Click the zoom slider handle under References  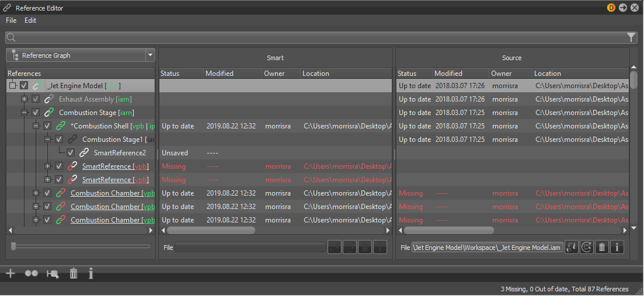click(x=13, y=246)
